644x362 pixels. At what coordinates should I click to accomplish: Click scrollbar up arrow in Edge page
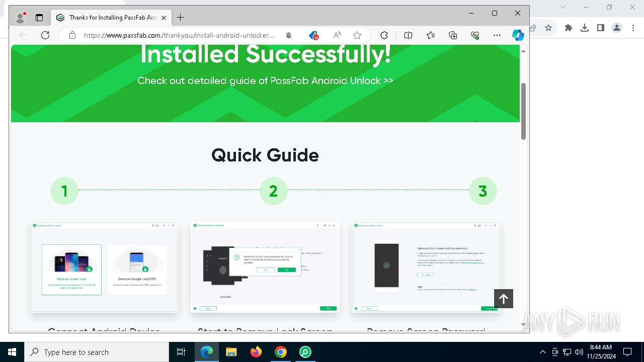pyautogui.click(x=523, y=51)
